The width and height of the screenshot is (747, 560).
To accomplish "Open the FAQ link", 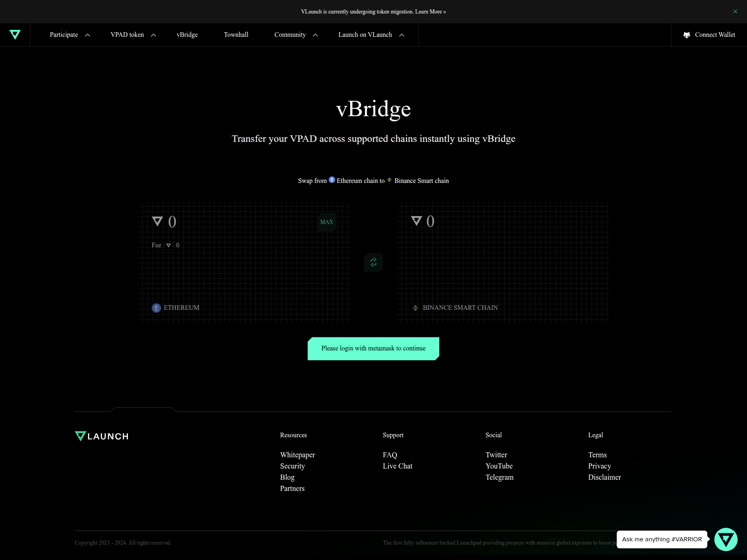I will coord(390,455).
